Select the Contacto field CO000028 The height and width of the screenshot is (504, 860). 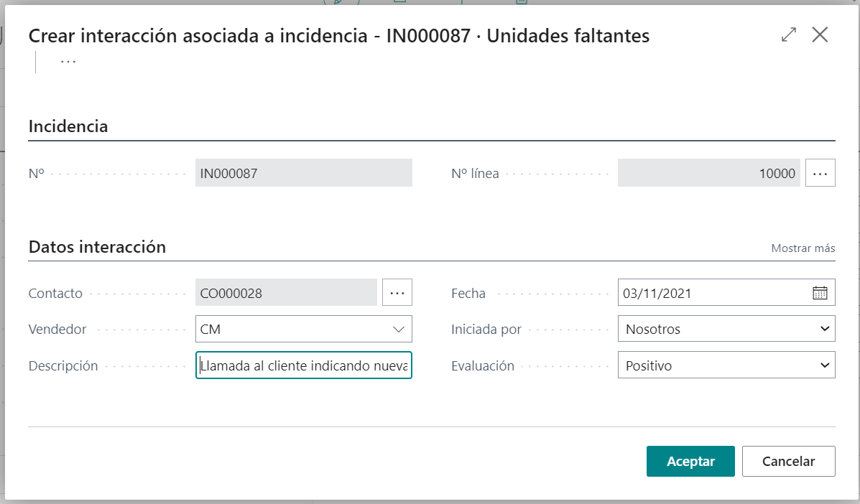pyautogui.click(x=285, y=293)
